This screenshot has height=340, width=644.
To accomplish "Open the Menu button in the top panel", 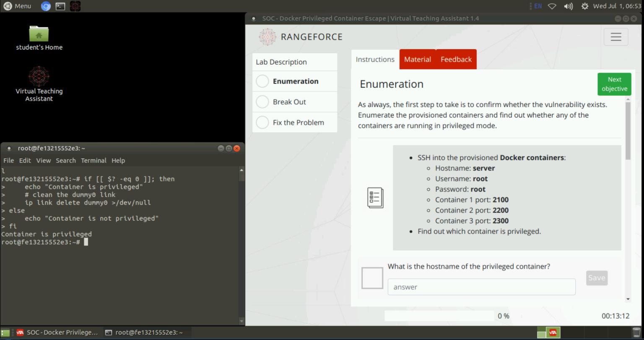I will 18,6.
